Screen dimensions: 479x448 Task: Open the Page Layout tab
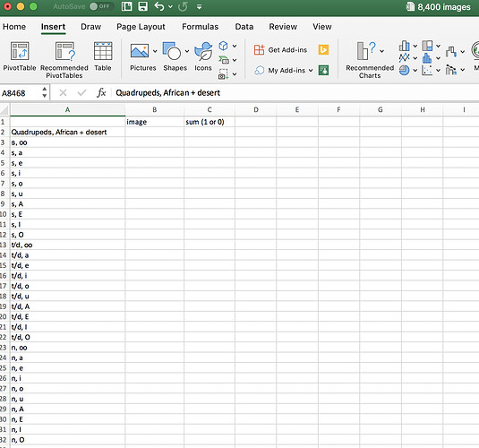click(141, 27)
